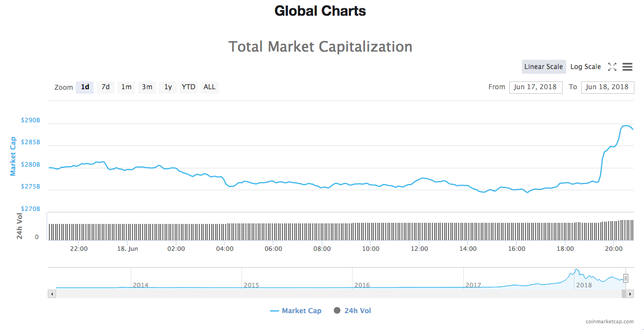The width and height of the screenshot is (644, 330).
Task: Click the left arrow on the navigator scrollbar
Action: 52,293
